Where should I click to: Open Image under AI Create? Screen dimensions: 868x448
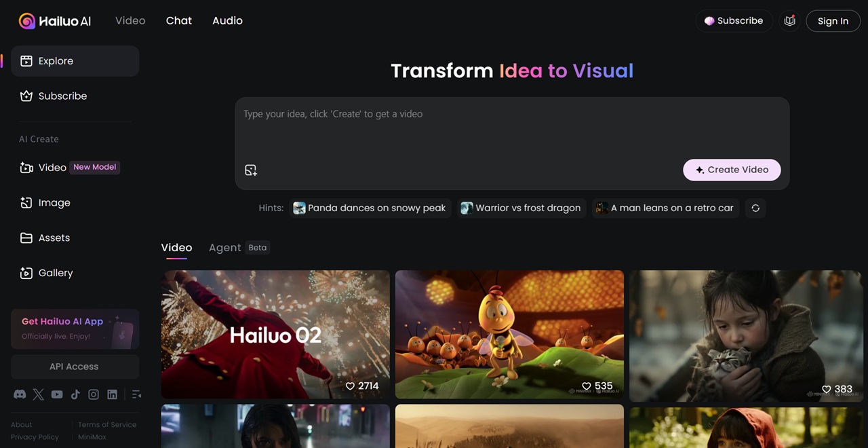75,203
